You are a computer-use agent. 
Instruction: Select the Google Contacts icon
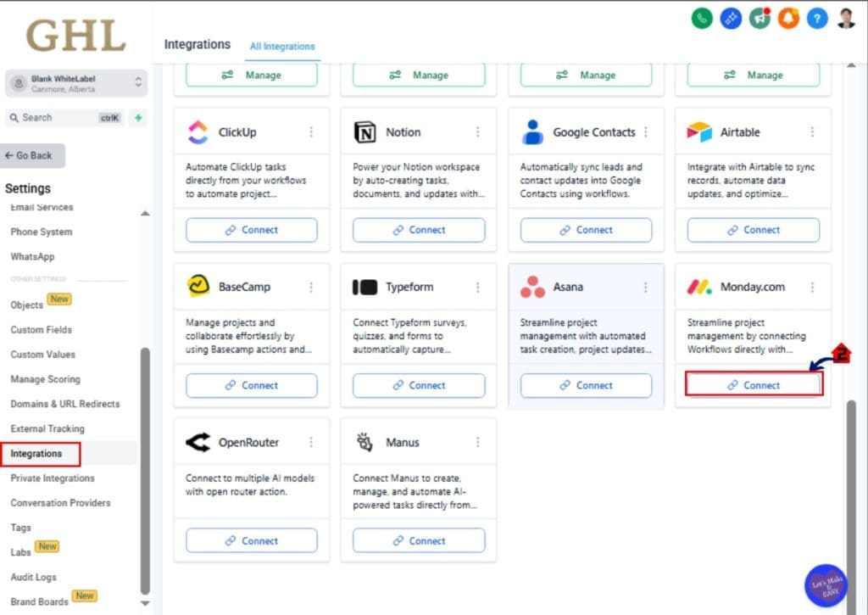coord(532,132)
